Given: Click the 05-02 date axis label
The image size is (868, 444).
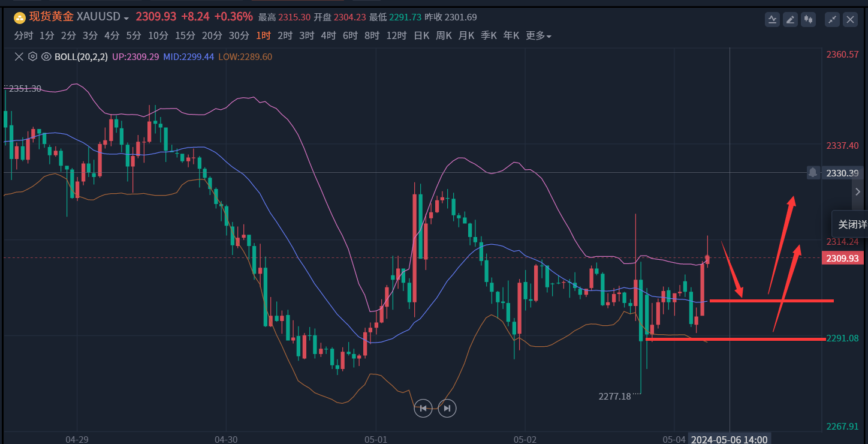Looking at the screenshot, I should (x=525, y=439).
